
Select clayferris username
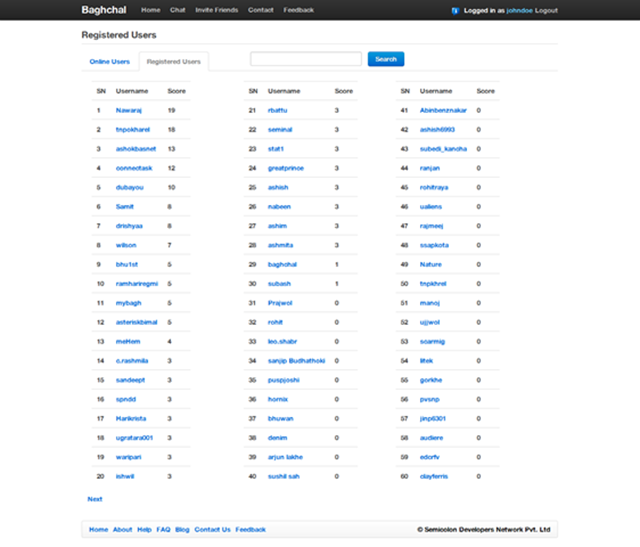pyautogui.click(x=434, y=476)
